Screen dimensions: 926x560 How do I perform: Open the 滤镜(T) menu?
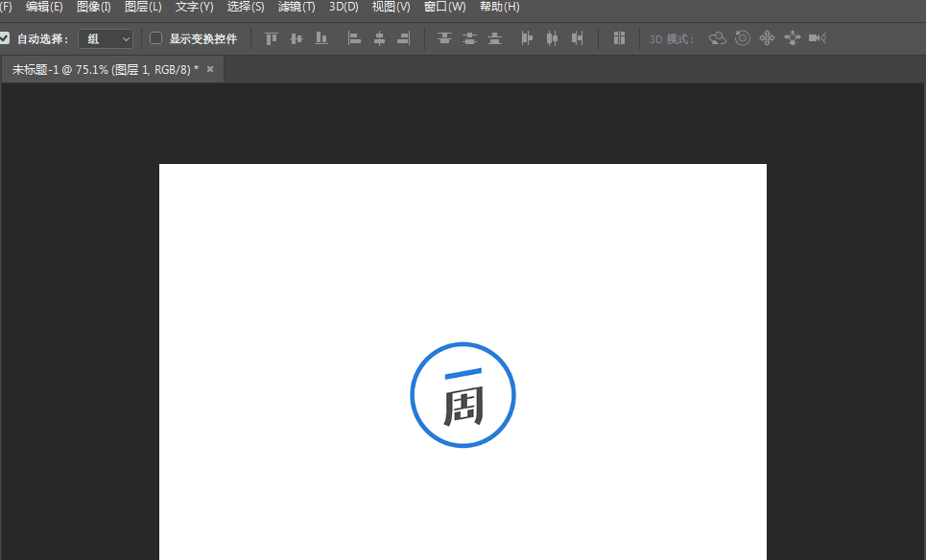[295, 7]
